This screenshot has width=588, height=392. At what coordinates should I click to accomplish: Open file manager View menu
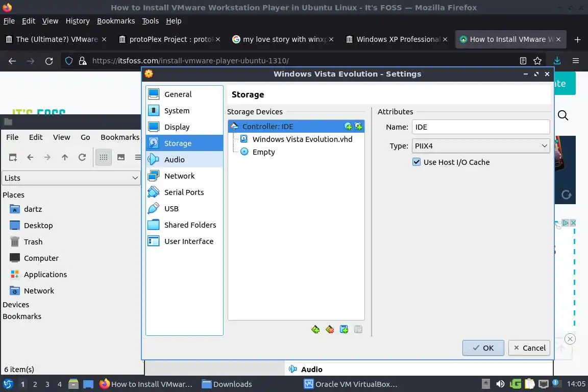[x=61, y=137]
